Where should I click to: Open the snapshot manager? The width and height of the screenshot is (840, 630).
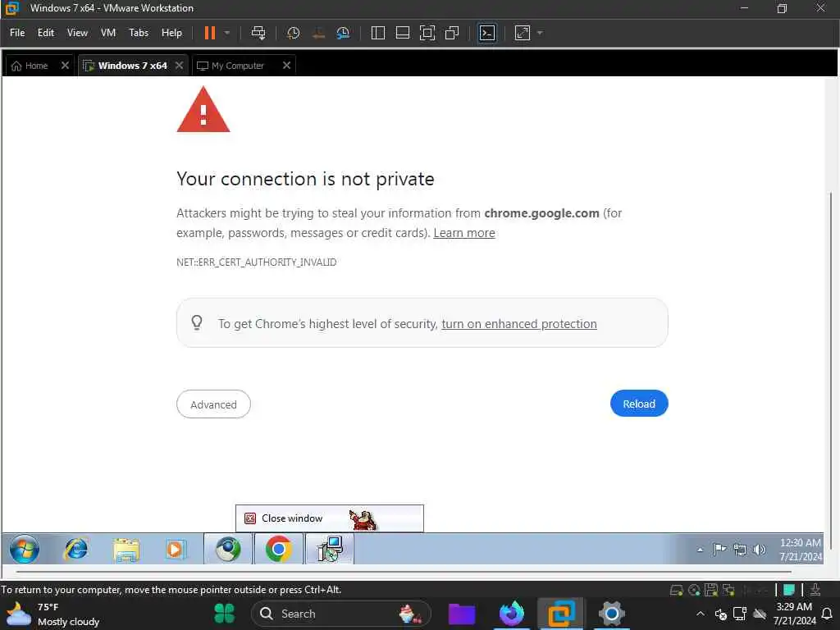[x=343, y=33]
